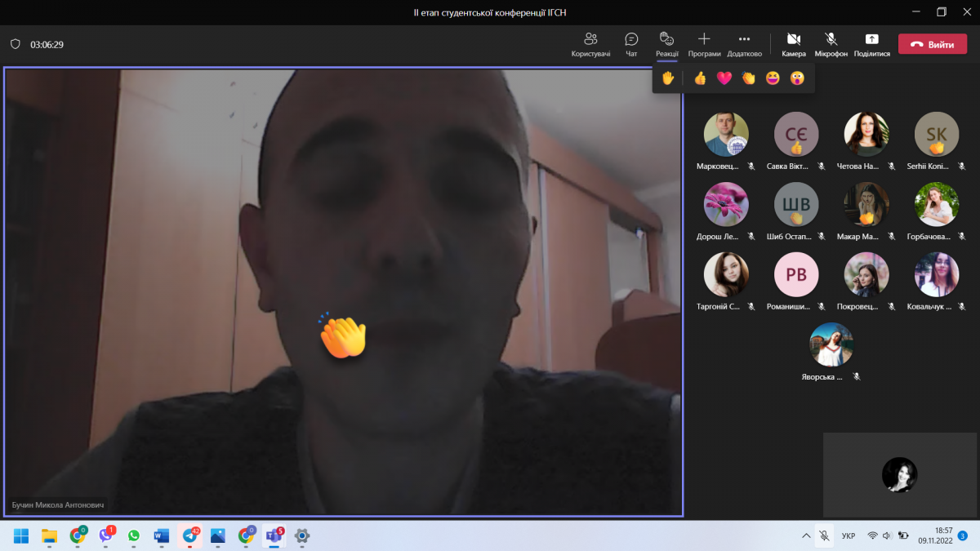Screen dimensions: 980x551
Task: Unmute the Мікрофон
Action: pyautogui.click(x=831, y=44)
